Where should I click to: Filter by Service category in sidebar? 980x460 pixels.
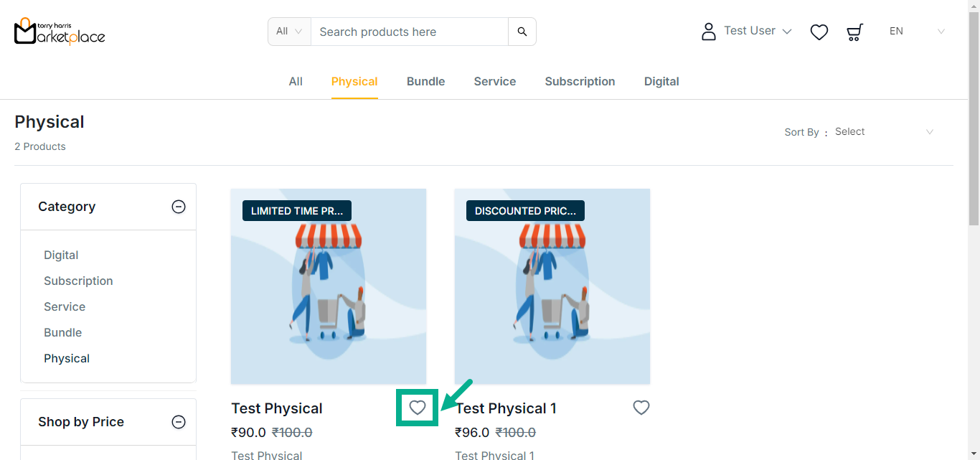pos(65,306)
